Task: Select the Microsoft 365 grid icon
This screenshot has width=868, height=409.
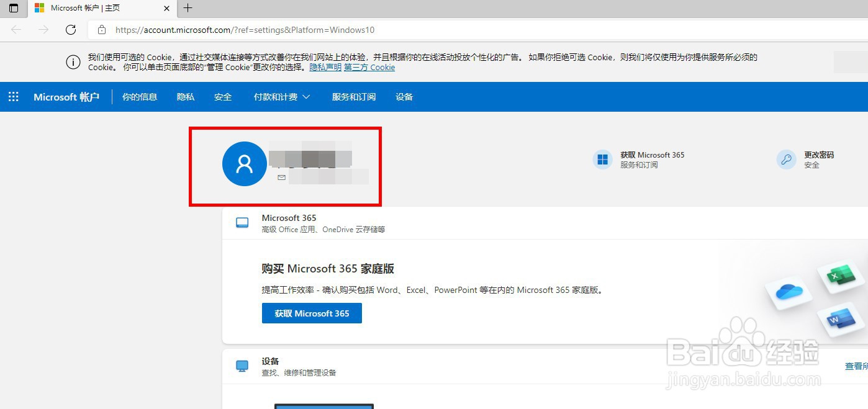Action: coord(602,160)
